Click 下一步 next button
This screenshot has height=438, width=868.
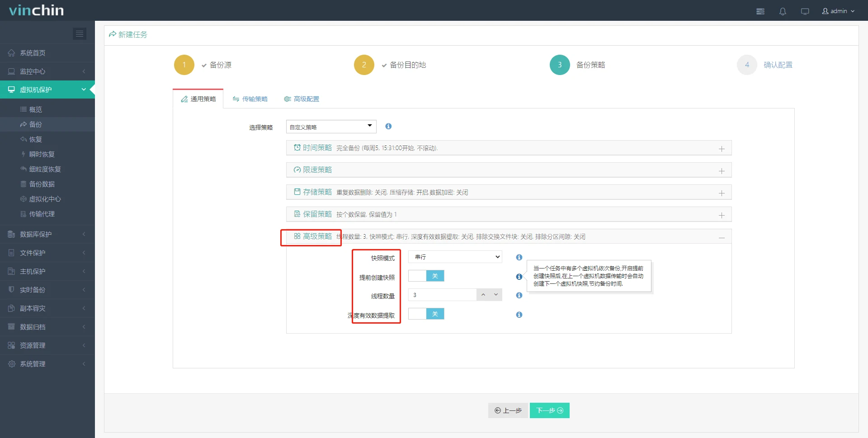click(550, 410)
